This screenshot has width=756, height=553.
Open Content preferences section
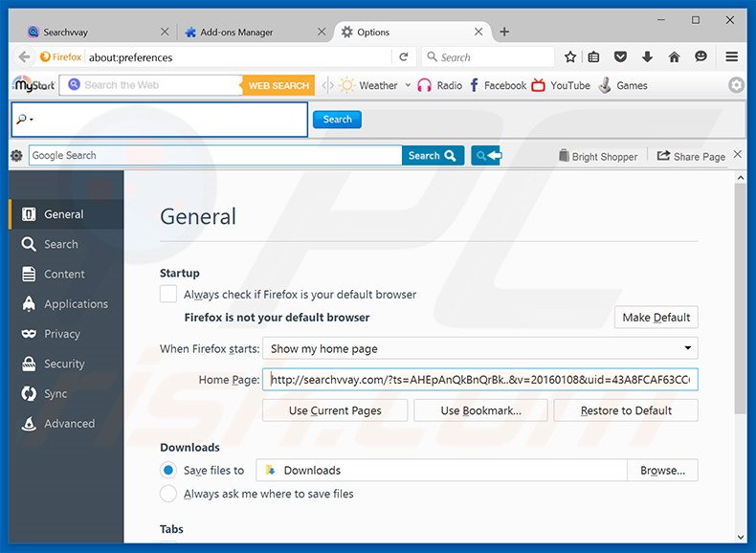point(66,274)
